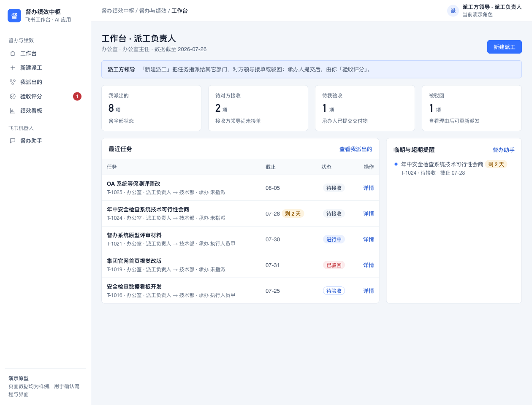Click the T-1024 · 待接收 · 截止 07-28 subtext
This screenshot has height=405, width=532.
(x=433, y=173)
